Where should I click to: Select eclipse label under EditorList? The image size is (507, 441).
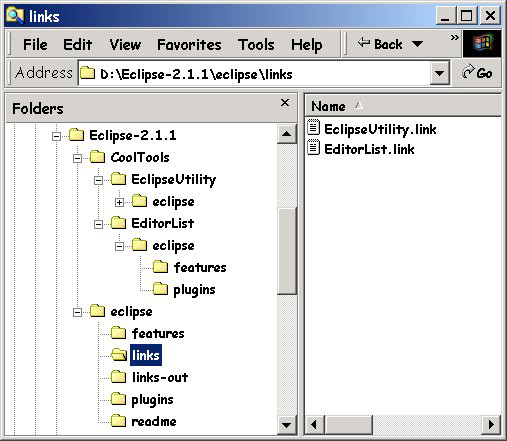(x=173, y=246)
